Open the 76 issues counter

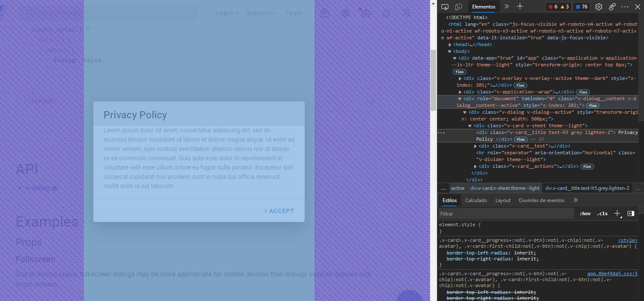[x=581, y=7]
